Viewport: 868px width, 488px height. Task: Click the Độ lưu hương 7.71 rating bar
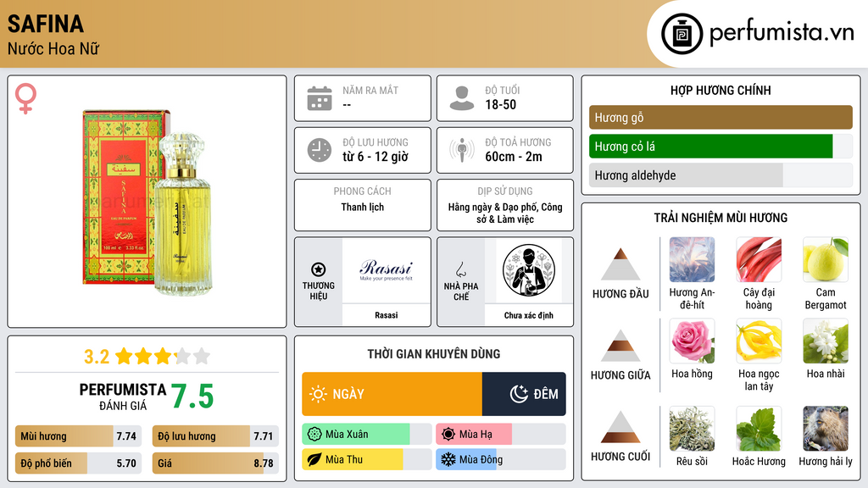[215, 436]
